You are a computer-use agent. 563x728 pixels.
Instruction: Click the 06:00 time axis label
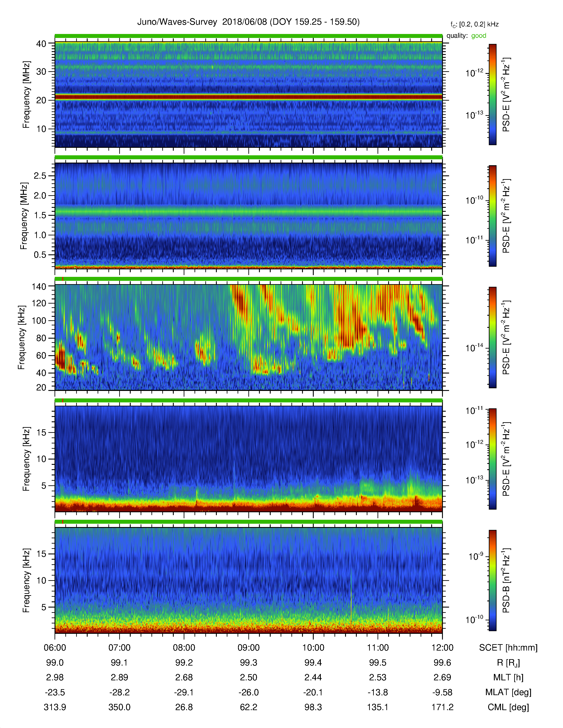point(55,648)
